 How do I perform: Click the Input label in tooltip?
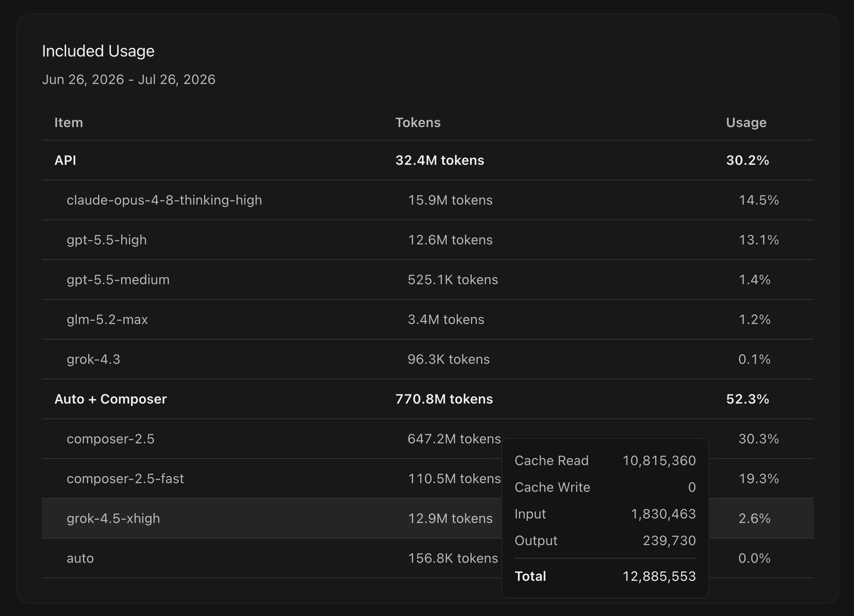click(530, 514)
